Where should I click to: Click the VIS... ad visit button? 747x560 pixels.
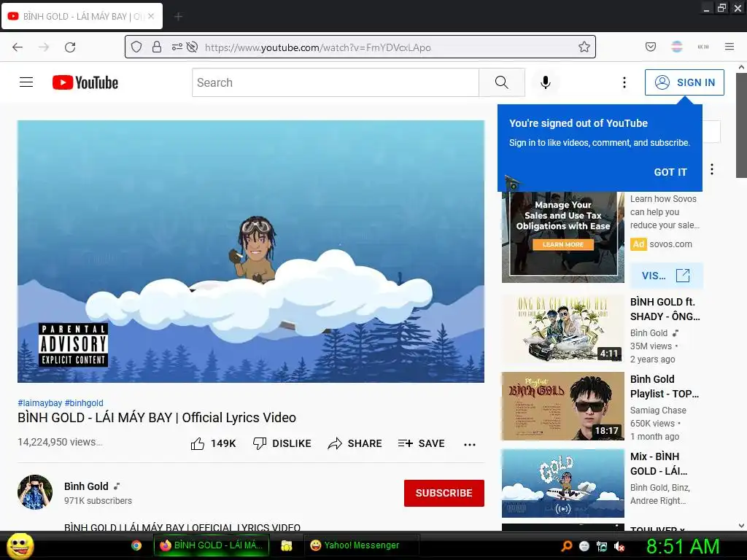pos(667,276)
